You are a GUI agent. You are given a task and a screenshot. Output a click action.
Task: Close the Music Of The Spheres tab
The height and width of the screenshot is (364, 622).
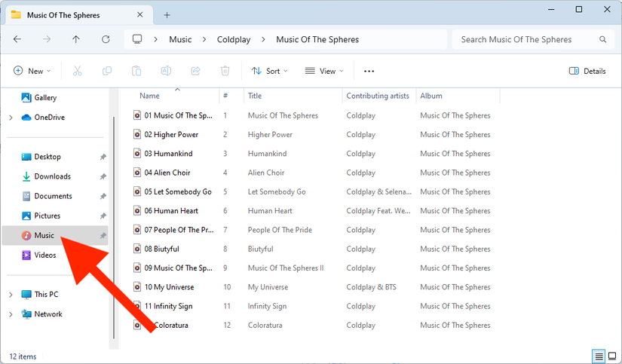(x=140, y=14)
